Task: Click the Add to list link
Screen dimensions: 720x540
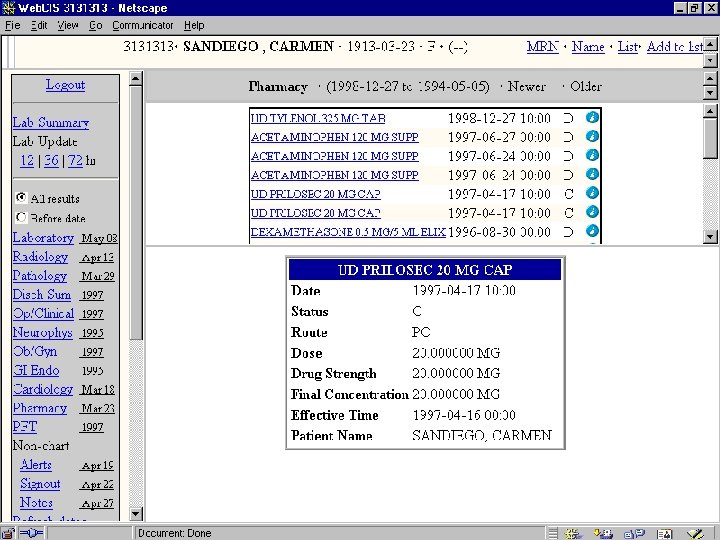Action: tap(675, 46)
